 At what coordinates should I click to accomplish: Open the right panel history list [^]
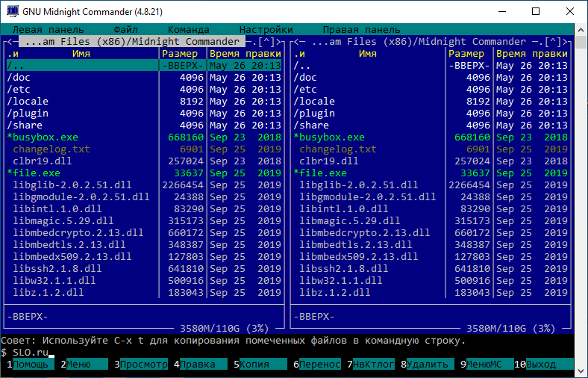point(553,42)
